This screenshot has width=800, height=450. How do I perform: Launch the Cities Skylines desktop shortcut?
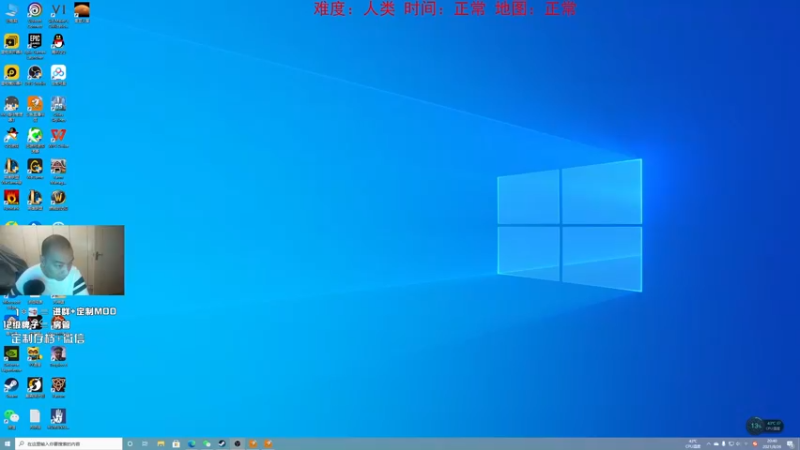click(x=58, y=108)
